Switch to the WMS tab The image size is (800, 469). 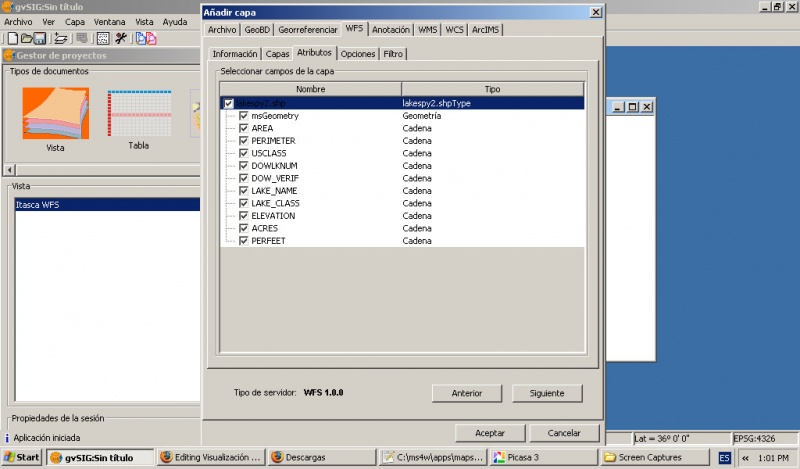(428, 30)
